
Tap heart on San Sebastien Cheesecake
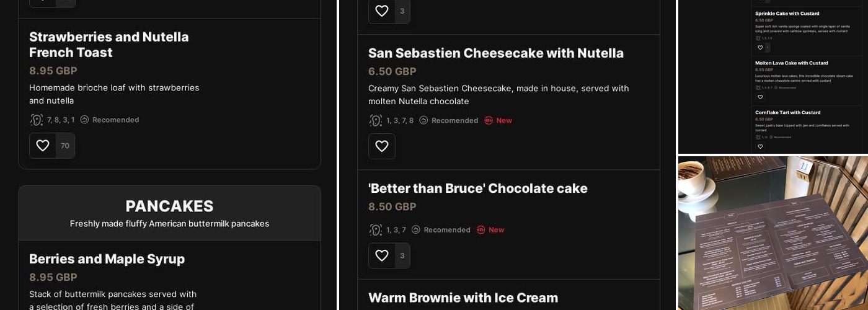tap(382, 146)
